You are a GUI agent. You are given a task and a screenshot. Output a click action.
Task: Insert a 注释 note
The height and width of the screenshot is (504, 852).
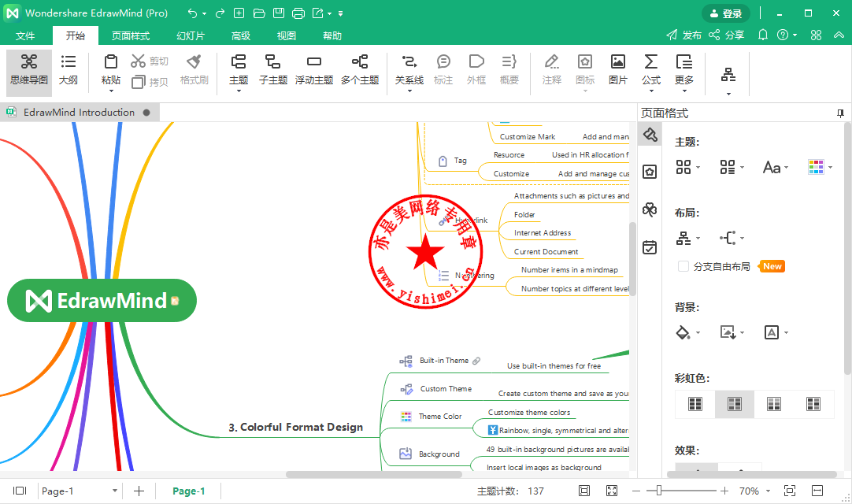(551, 69)
